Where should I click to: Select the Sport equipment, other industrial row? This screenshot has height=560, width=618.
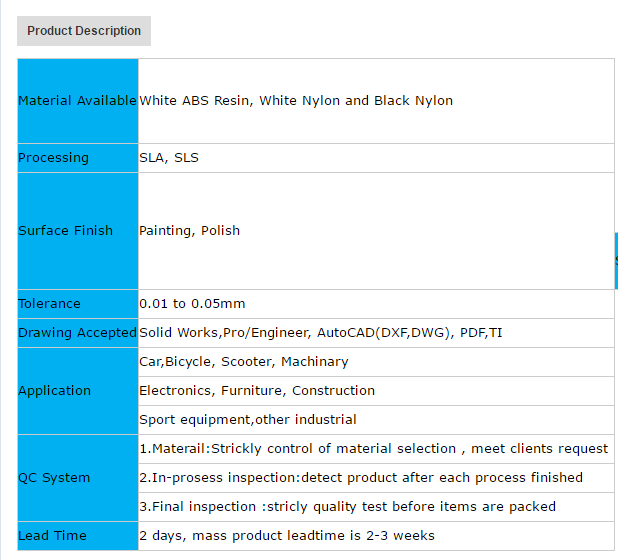click(x=248, y=420)
